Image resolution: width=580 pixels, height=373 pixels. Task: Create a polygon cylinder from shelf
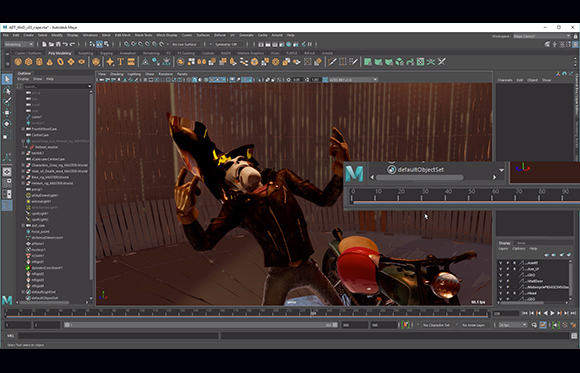[x=39, y=62]
